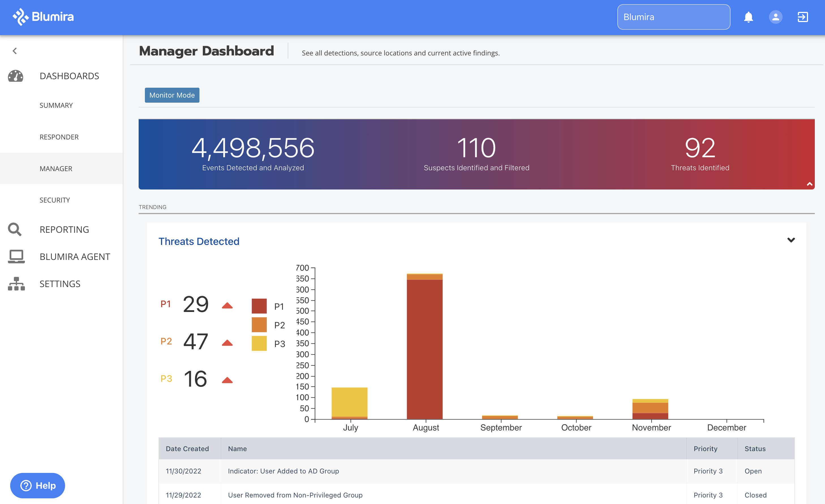Click the Blumira logo in header
This screenshot has width=825, height=504.
point(43,17)
